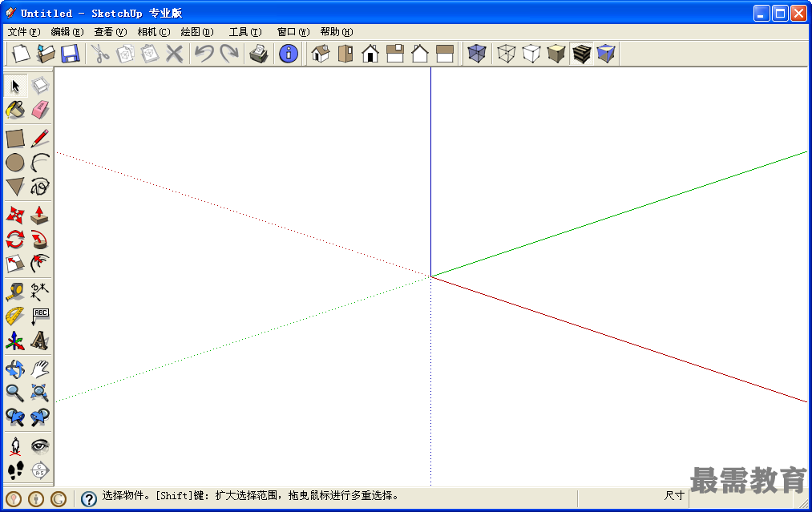Click the status bar help question icon
Image resolution: width=812 pixels, height=512 pixels.
88,498
